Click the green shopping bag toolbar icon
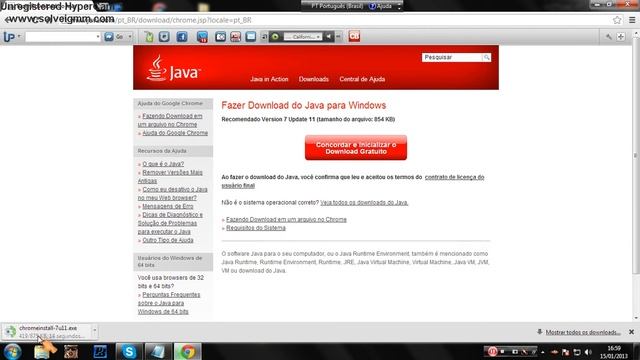Image resolution: width=640 pixels, height=360 pixels. point(149,37)
